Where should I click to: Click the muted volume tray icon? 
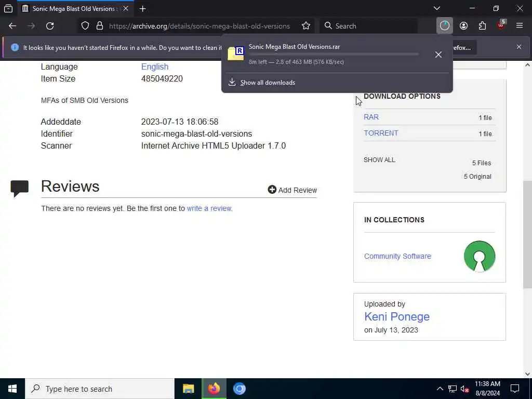464,389
